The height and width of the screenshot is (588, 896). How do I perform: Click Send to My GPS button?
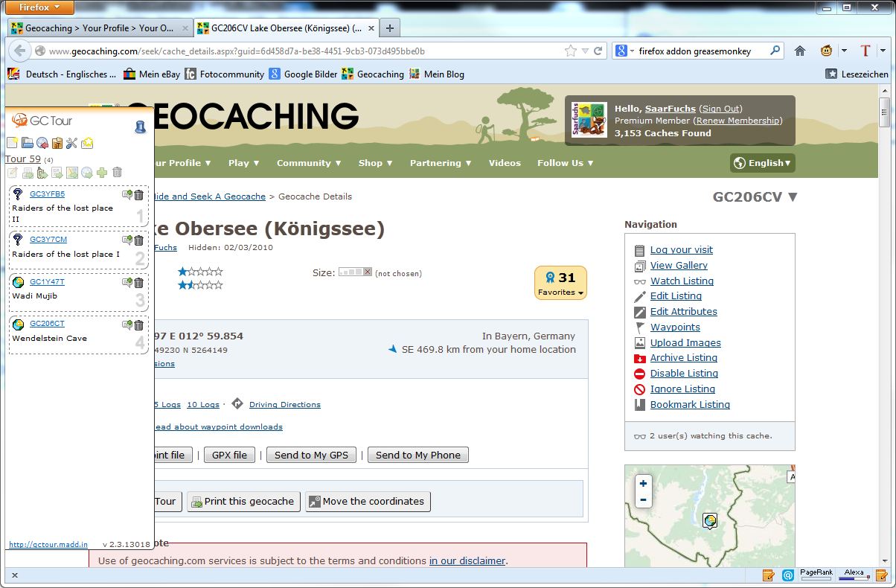click(x=311, y=455)
